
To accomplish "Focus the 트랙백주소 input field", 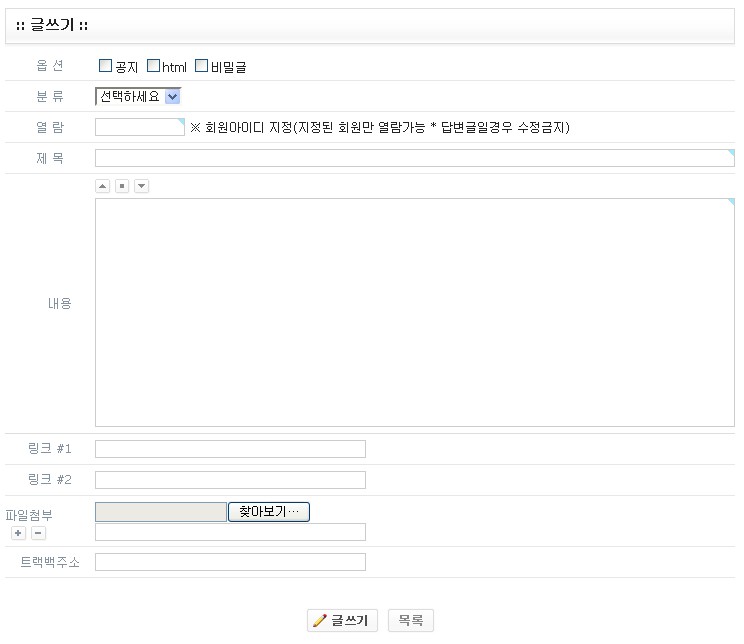I will (x=230, y=562).
